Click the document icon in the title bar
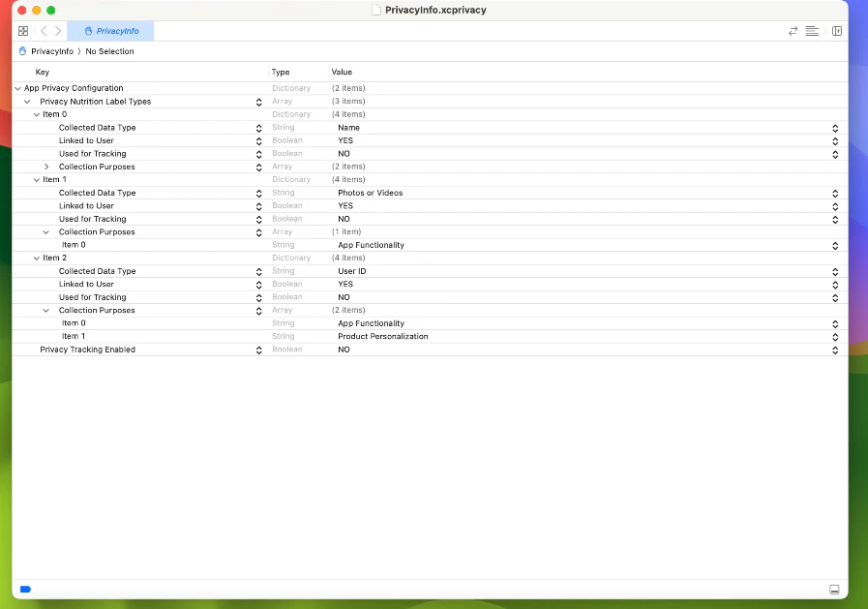868x609 pixels. 376,10
